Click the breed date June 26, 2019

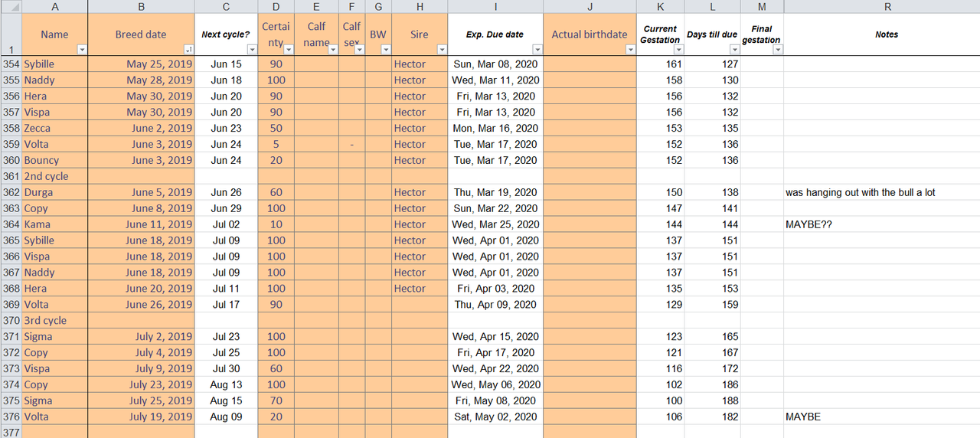point(141,305)
